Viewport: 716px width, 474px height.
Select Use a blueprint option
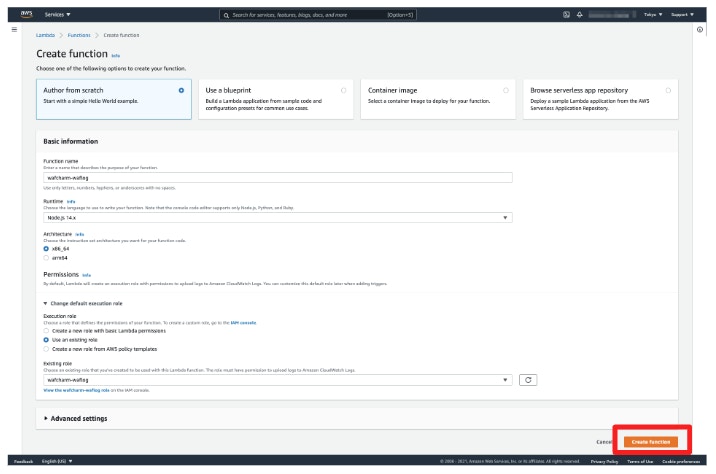pyautogui.click(x=276, y=99)
